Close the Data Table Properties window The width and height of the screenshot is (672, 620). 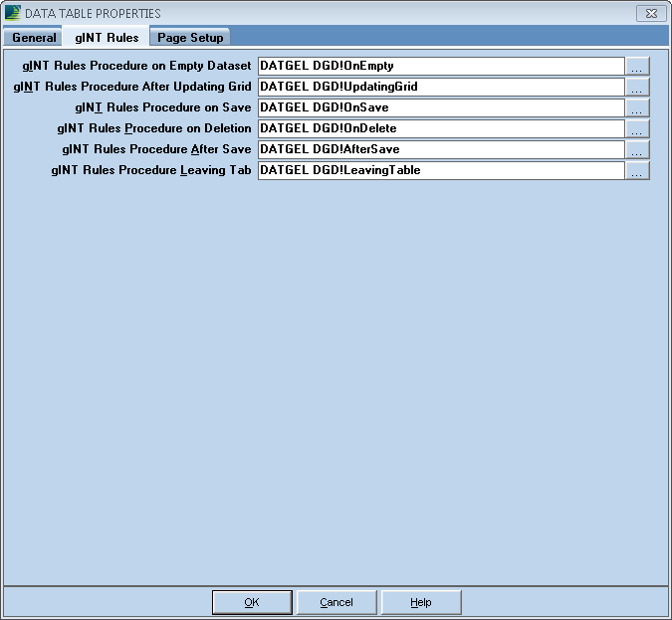tap(650, 13)
